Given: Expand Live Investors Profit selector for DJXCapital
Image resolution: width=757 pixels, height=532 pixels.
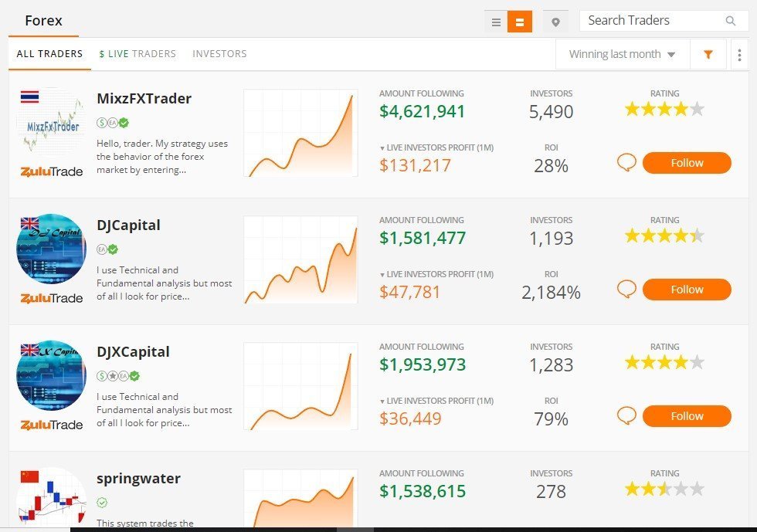Looking at the screenshot, I should (436, 401).
